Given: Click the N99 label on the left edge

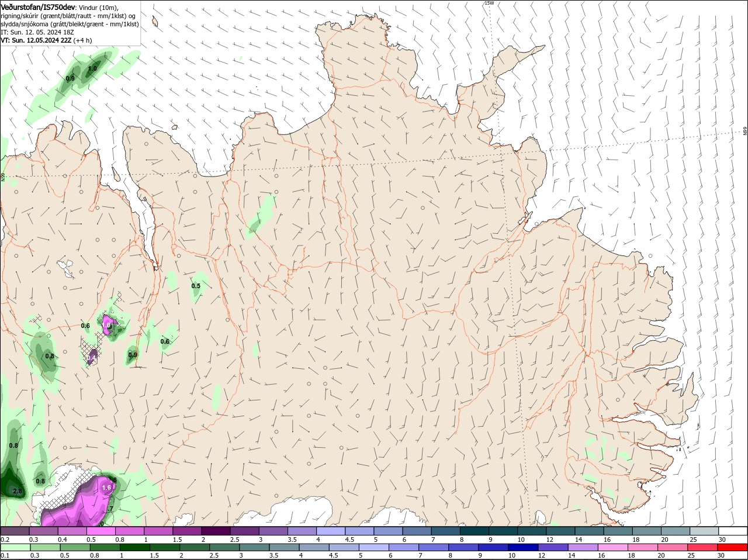Looking at the screenshot, I should pos(3,177).
